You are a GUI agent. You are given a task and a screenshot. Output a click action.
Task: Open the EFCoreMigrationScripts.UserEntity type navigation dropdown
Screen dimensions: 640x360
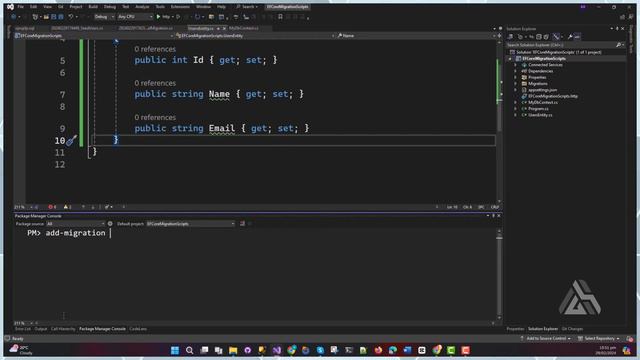point(255,36)
